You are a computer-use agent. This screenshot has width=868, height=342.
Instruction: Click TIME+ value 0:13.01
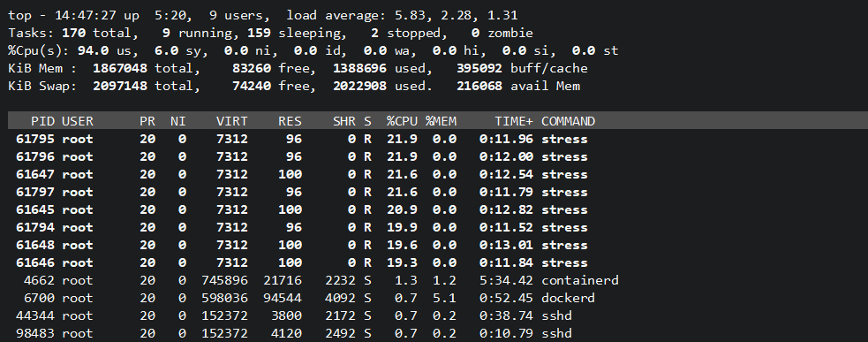click(x=507, y=245)
